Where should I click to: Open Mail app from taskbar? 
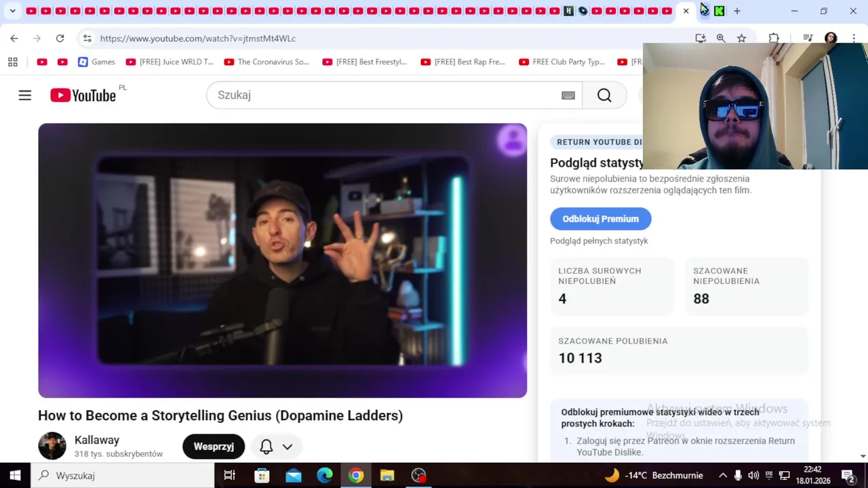coord(293,475)
